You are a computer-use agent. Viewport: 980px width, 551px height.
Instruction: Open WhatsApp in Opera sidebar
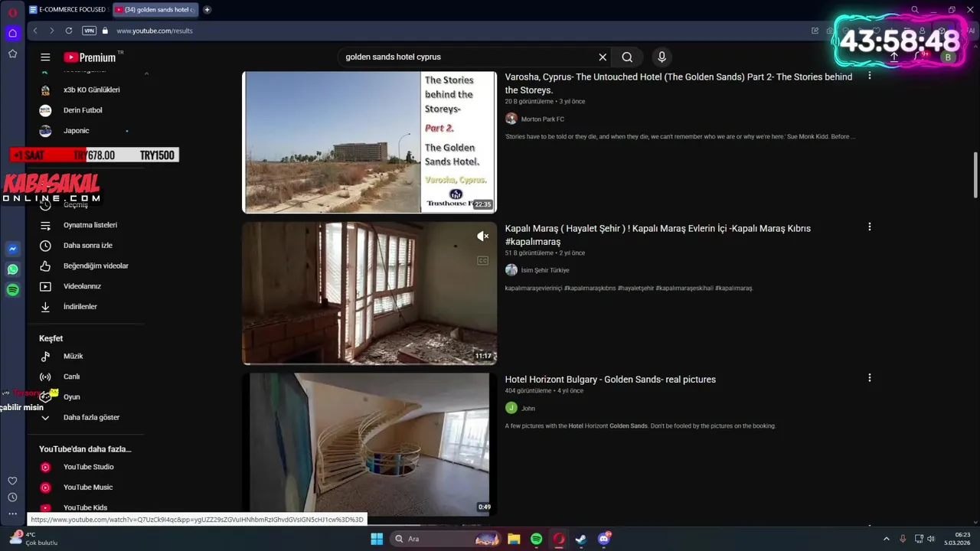tap(12, 269)
